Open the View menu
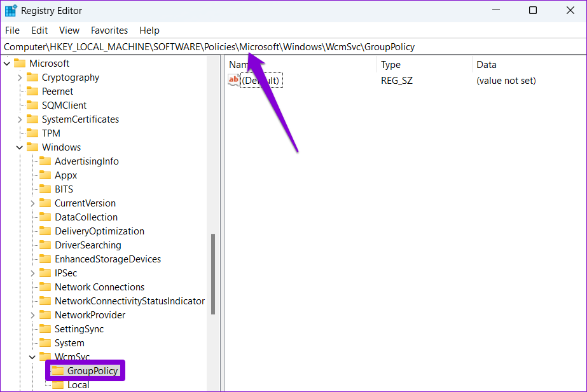The width and height of the screenshot is (587, 392). click(69, 30)
